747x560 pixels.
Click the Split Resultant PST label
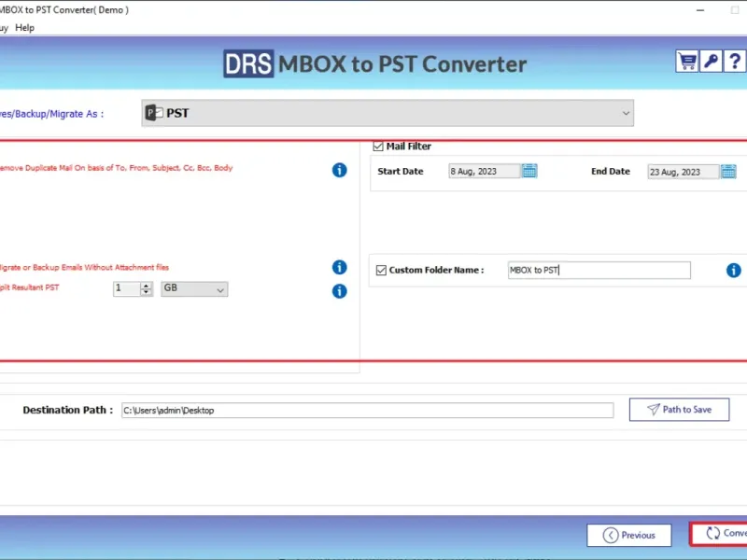coord(30,287)
